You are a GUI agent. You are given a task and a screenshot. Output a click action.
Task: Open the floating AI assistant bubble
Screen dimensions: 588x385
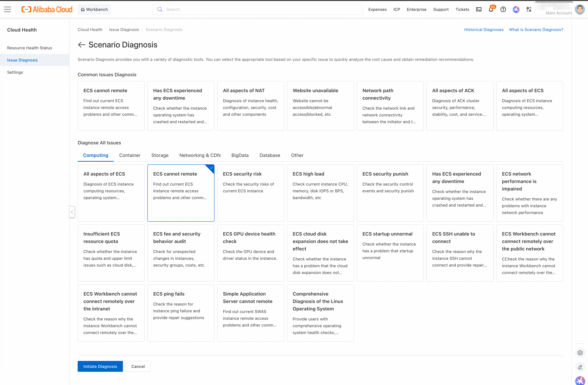[580, 381]
